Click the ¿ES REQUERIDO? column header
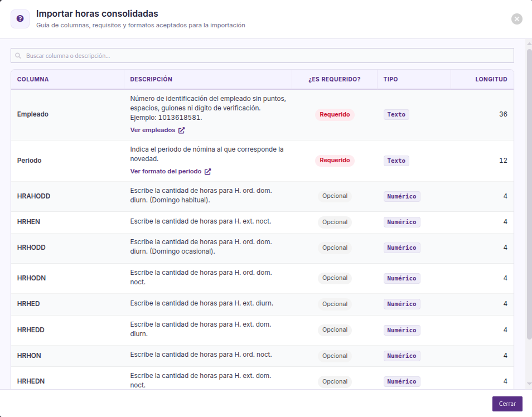The image size is (532, 417). [x=335, y=79]
